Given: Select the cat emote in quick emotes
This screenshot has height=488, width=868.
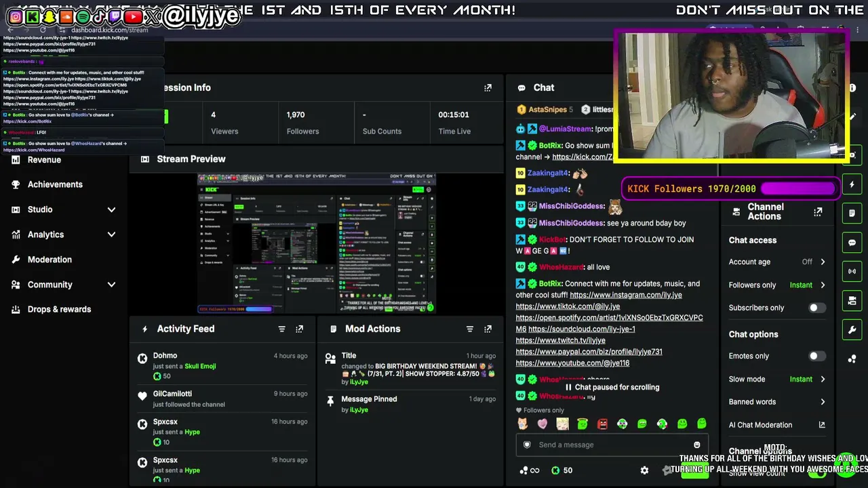Looking at the screenshot, I should [x=522, y=424].
